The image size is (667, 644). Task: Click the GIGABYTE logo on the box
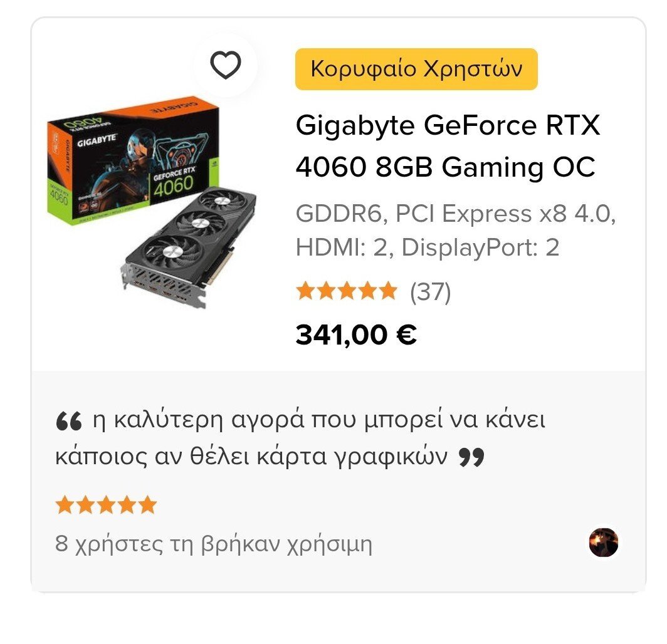pos(97,140)
